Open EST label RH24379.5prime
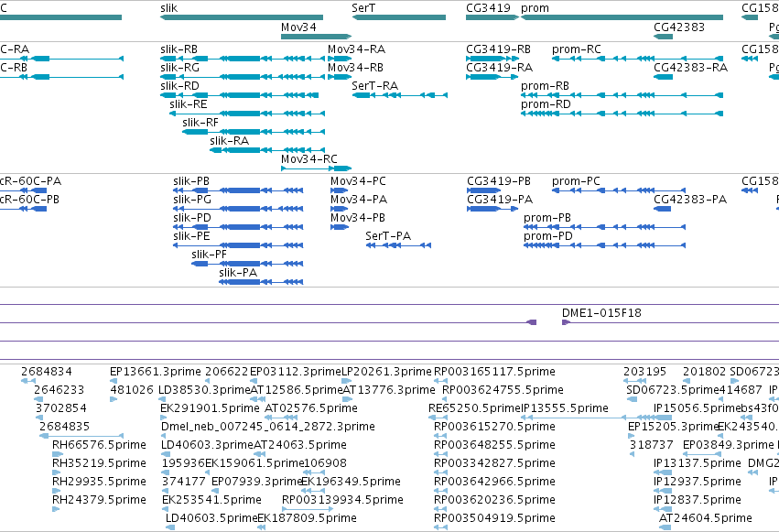 tap(100, 500)
